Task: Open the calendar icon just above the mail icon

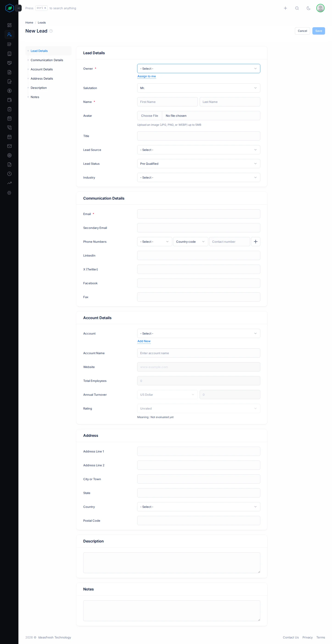Action: coord(9,137)
